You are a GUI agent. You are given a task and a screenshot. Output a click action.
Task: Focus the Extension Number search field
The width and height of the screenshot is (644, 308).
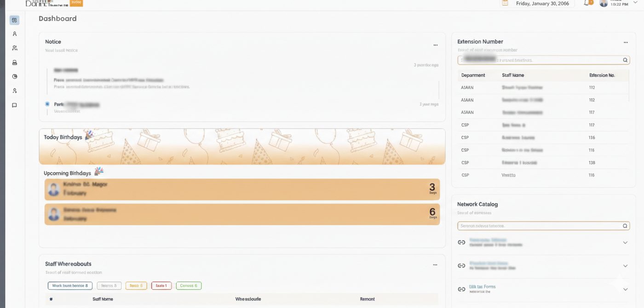[543, 60]
